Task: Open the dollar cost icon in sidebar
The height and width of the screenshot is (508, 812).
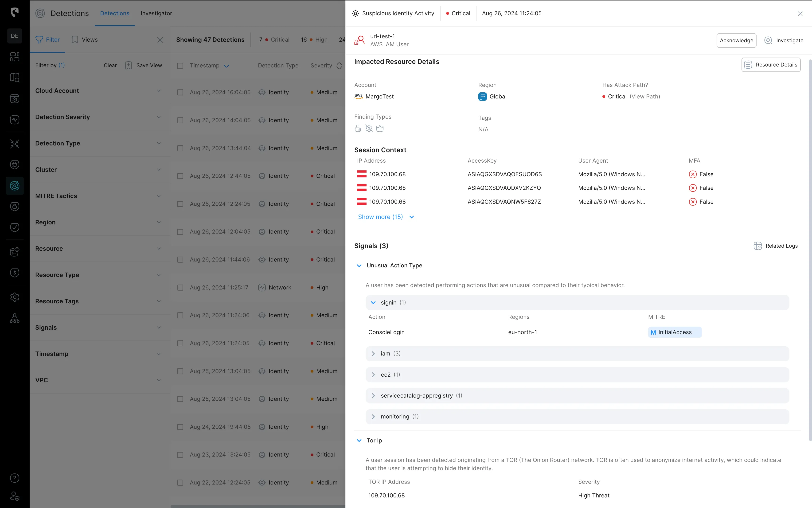Action: click(x=14, y=273)
